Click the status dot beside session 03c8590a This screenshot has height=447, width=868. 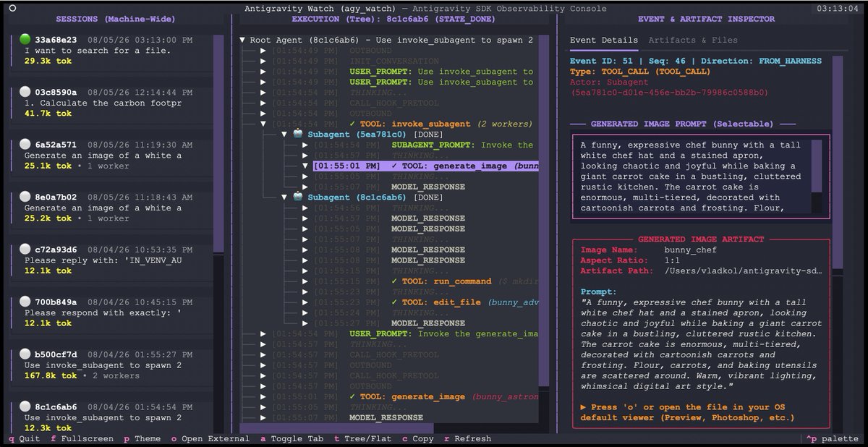(x=25, y=92)
